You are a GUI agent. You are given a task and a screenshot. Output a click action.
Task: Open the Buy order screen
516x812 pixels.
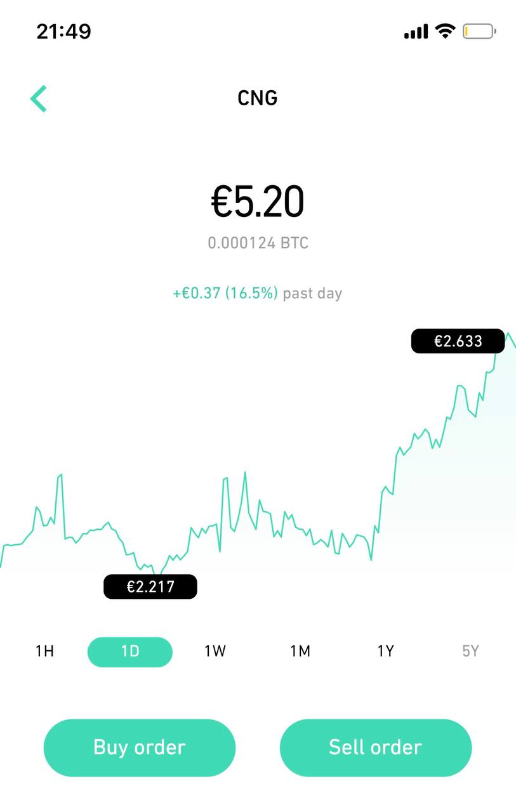click(140, 747)
